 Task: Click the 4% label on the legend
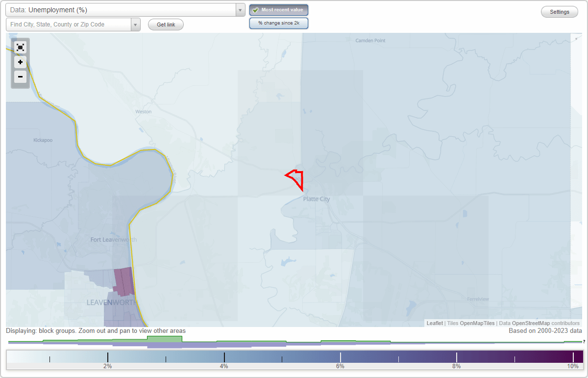pos(224,366)
